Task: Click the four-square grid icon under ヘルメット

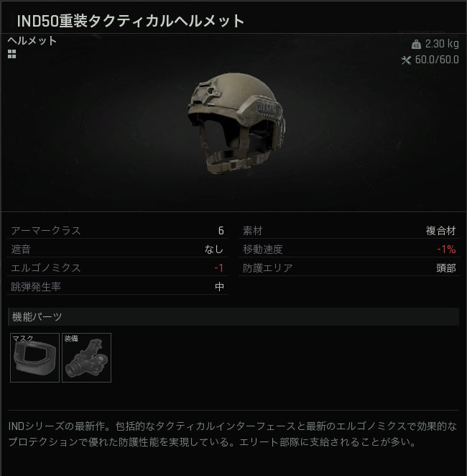Action: point(11,54)
